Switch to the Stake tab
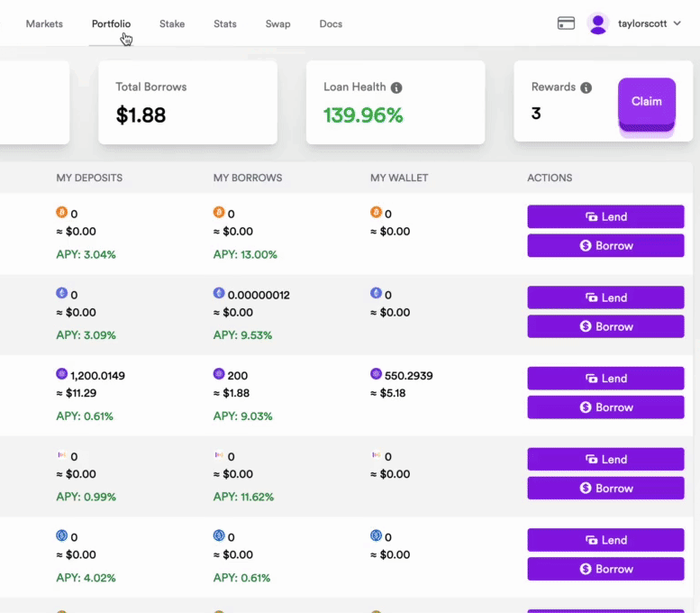This screenshot has width=700, height=613. (172, 23)
